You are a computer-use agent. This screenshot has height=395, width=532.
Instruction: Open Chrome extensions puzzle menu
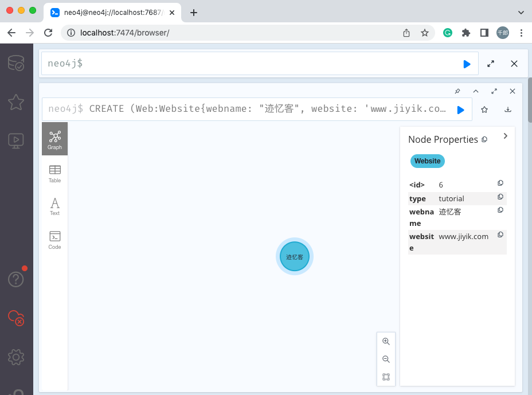(x=466, y=33)
